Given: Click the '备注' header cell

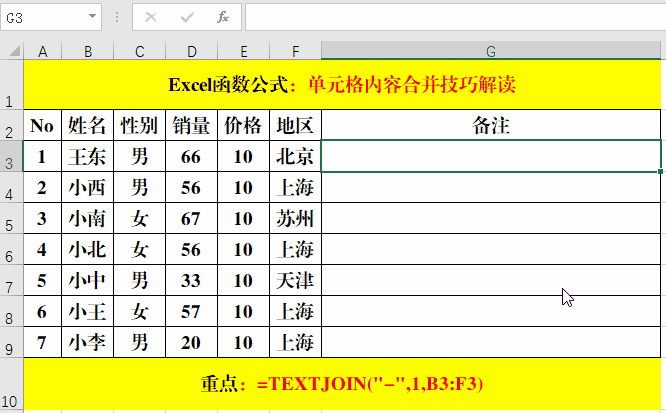Looking at the screenshot, I should (x=491, y=125).
